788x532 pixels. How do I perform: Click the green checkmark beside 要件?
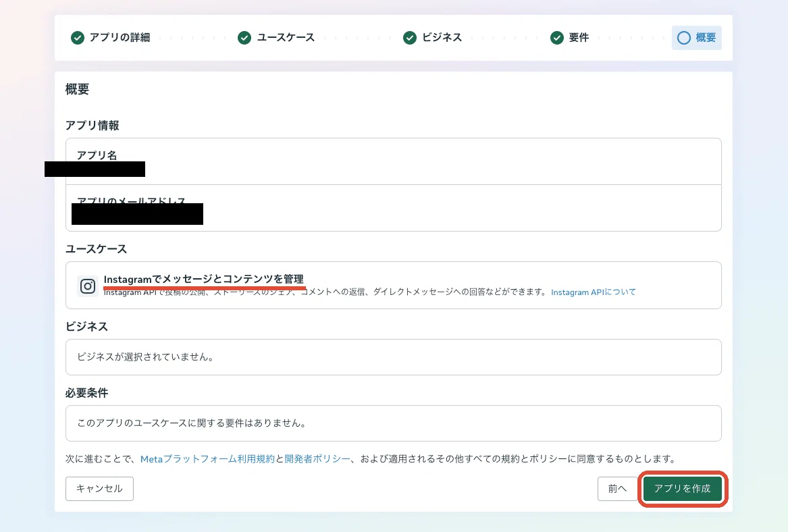coord(557,38)
